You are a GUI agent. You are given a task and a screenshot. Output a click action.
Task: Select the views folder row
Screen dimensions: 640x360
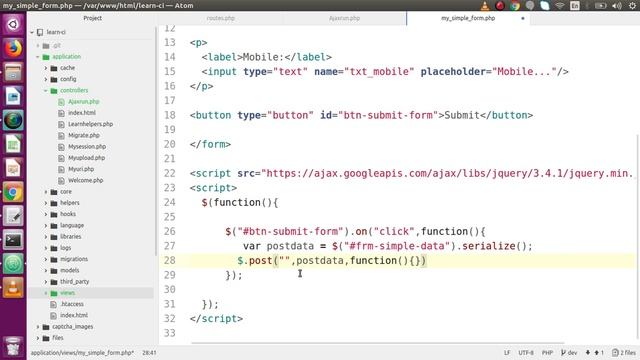(x=91, y=293)
